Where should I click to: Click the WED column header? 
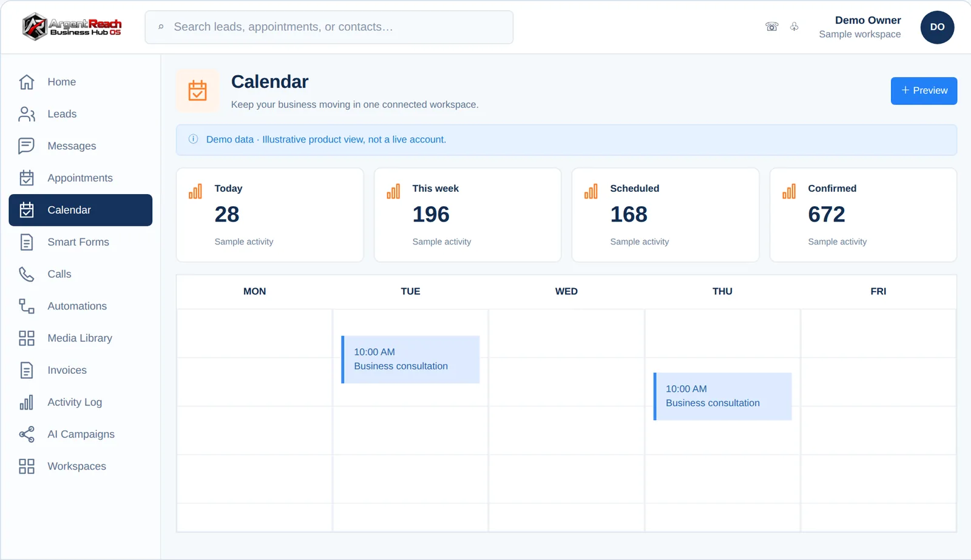(566, 291)
